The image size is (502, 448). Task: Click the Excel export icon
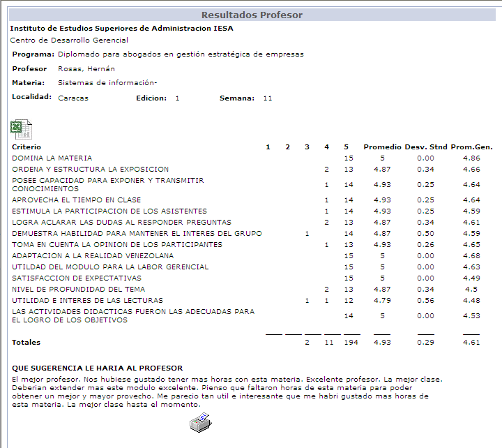[x=21, y=130]
